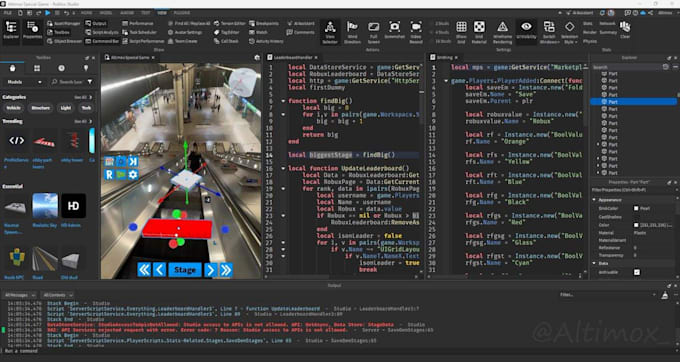Click the blue Play button in quick access bar
The image size is (680, 362).
pyautogui.click(x=48, y=13)
